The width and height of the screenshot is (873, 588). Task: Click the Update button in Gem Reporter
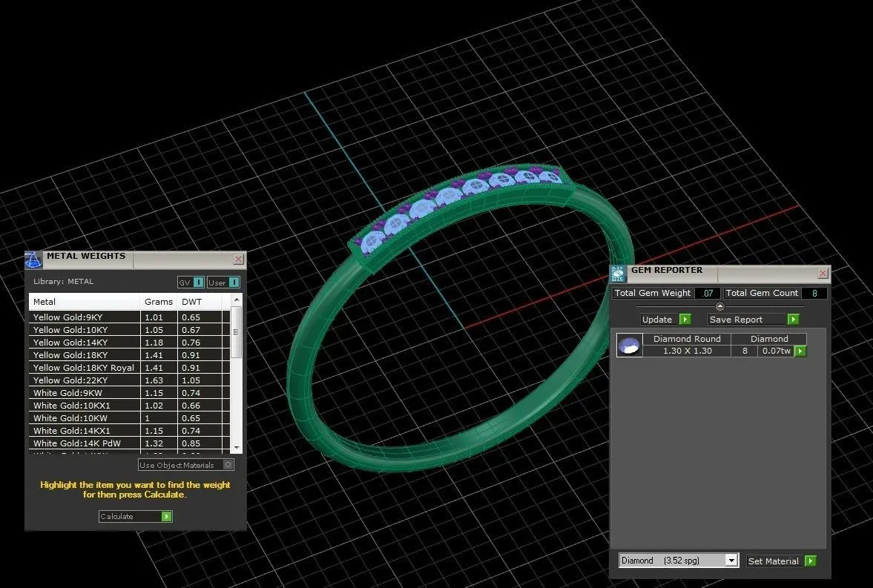[x=666, y=319]
